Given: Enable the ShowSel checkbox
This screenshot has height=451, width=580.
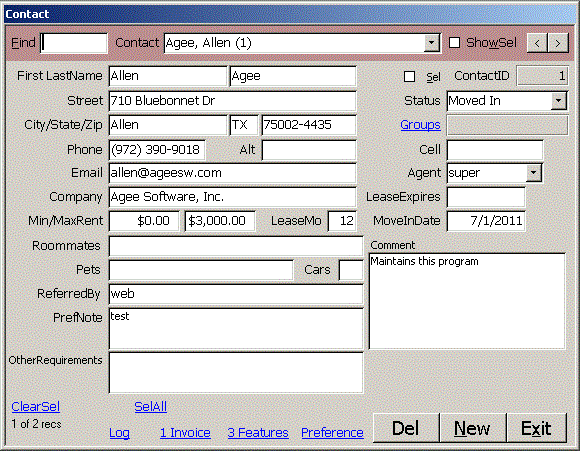Looking at the screenshot, I should (x=454, y=43).
